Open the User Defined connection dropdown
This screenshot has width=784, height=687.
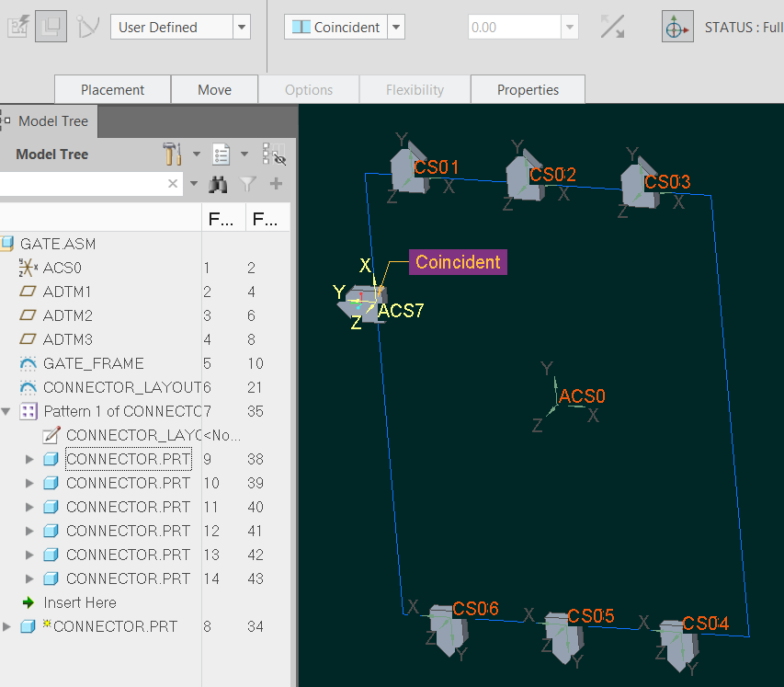pyautogui.click(x=242, y=28)
